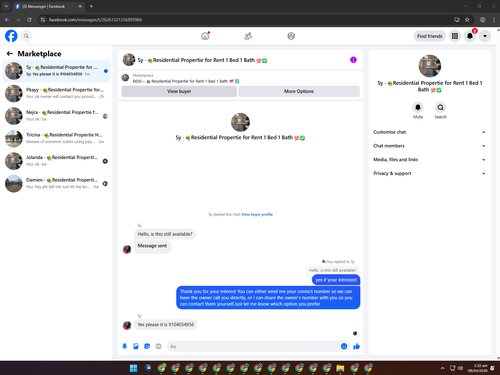
Task: Expand the Media, files and links section
Action: pyautogui.click(x=429, y=160)
